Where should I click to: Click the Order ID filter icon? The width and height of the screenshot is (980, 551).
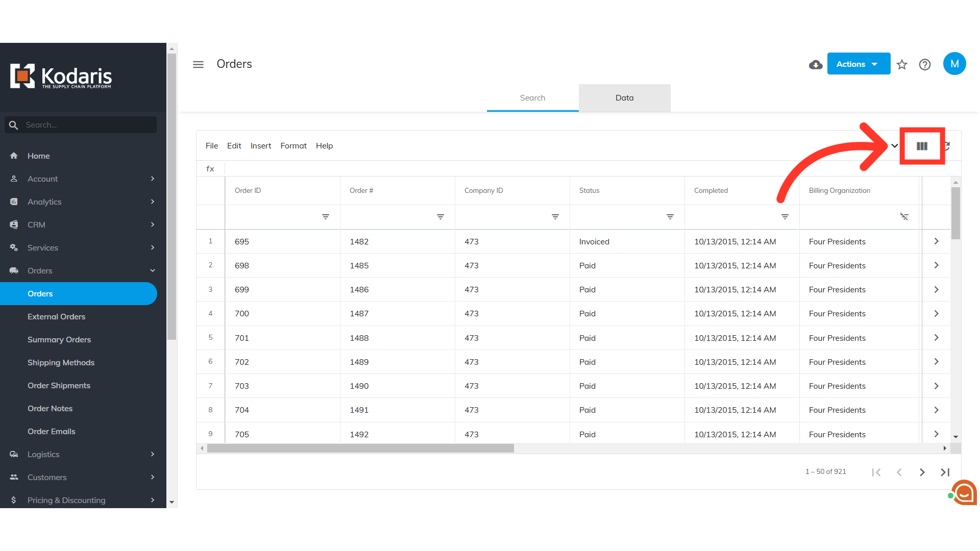[x=326, y=217]
